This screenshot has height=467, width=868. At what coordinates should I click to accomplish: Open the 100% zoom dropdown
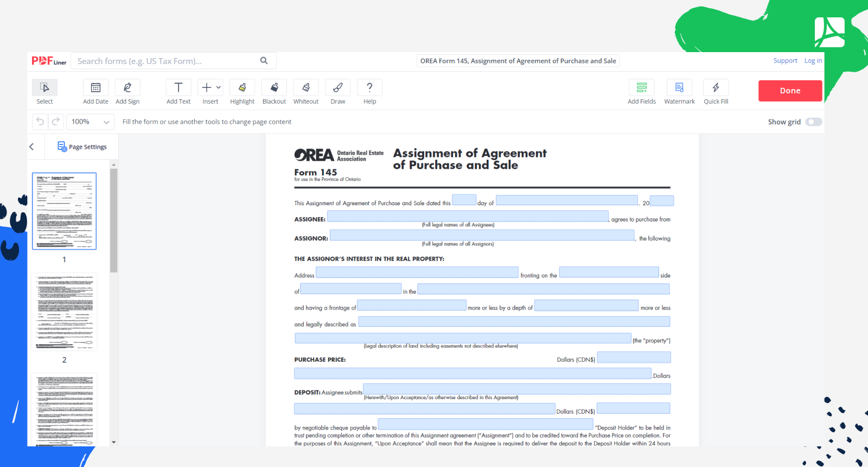(x=91, y=122)
